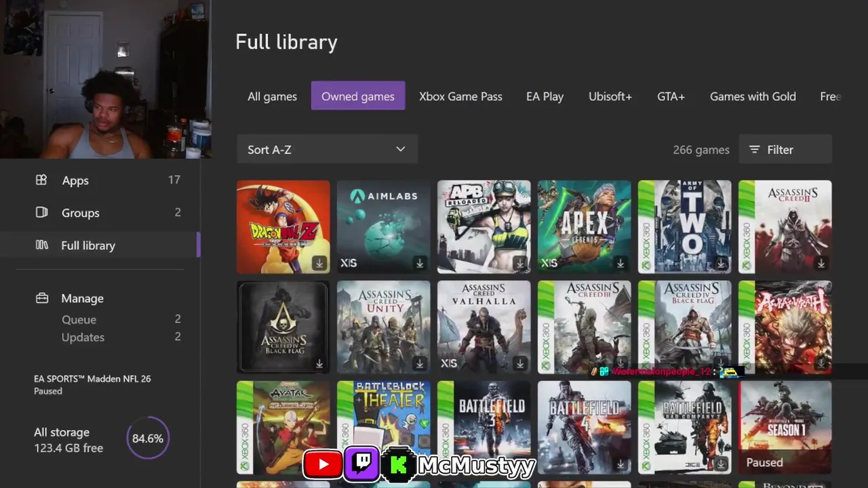This screenshot has width=868, height=488.
Task: Switch to the Xbox Game Pass tab
Action: click(x=460, y=96)
